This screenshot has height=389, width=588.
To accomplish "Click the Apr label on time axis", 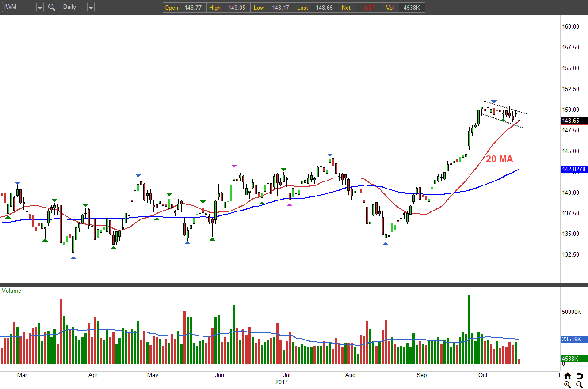I will click(93, 375).
